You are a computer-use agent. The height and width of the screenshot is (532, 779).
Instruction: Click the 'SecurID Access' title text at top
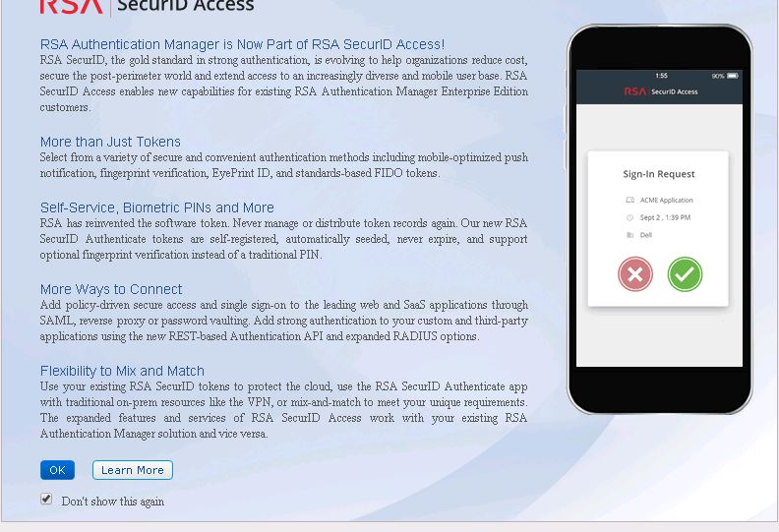pos(185,6)
